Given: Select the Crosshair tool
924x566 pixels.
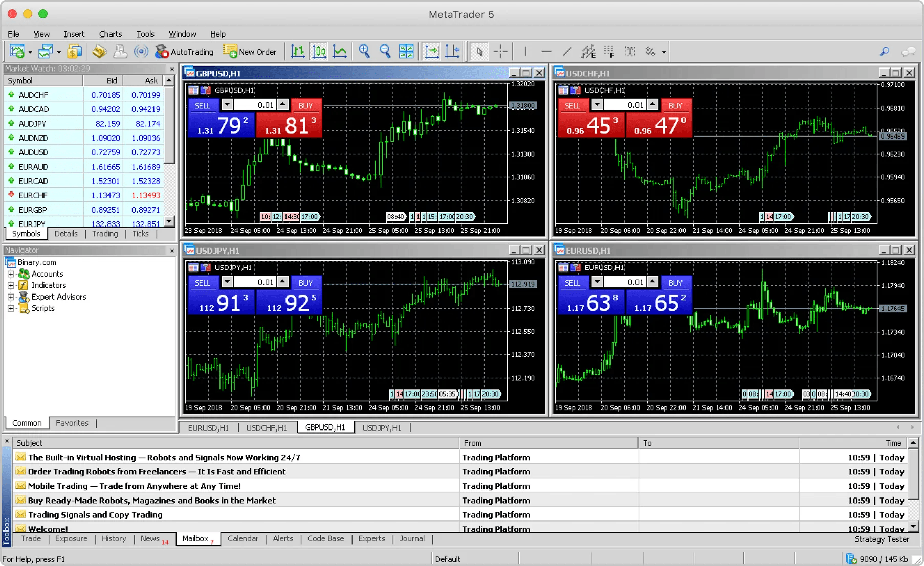Looking at the screenshot, I should click(x=500, y=52).
